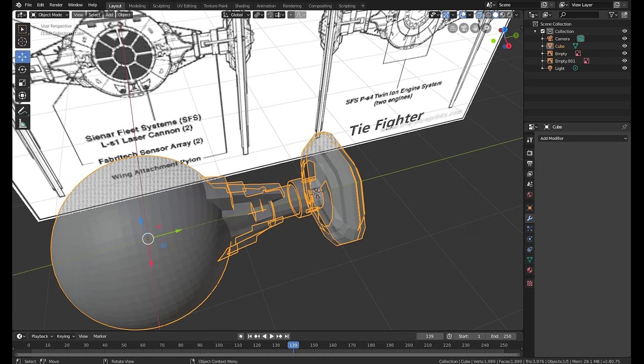The height and width of the screenshot is (364, 644).
Task: Open the Object properties tab
Action: [x=530, y=208]
